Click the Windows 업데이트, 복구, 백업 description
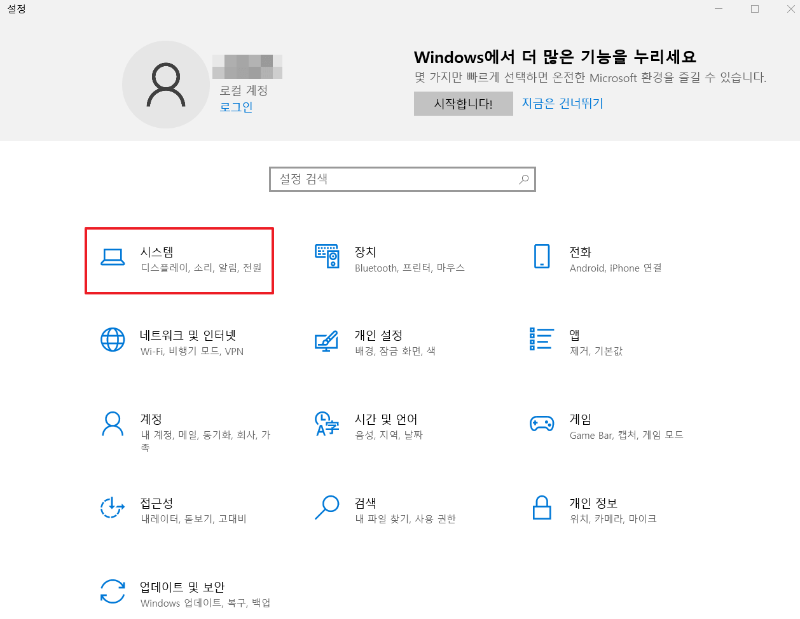 (x=205, y=603)
